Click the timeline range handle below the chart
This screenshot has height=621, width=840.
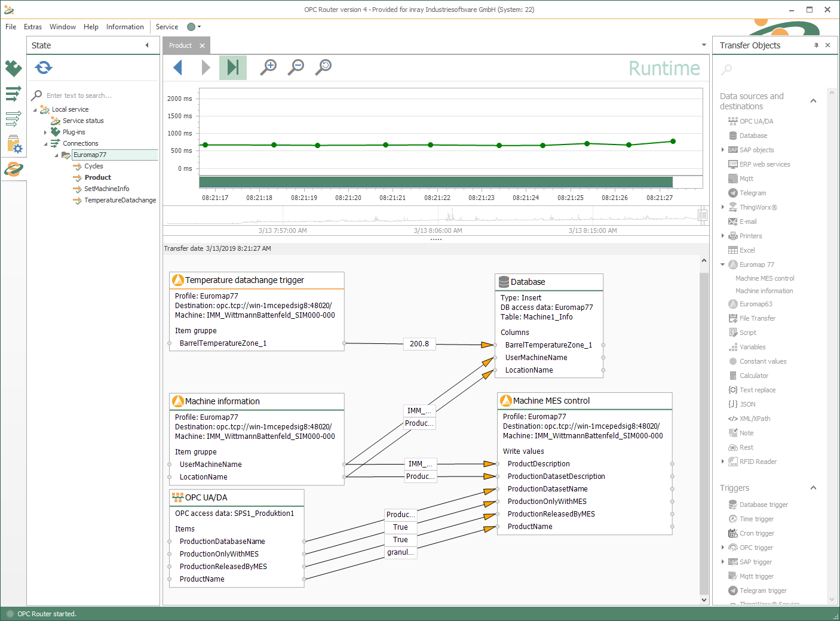[703, 215]
